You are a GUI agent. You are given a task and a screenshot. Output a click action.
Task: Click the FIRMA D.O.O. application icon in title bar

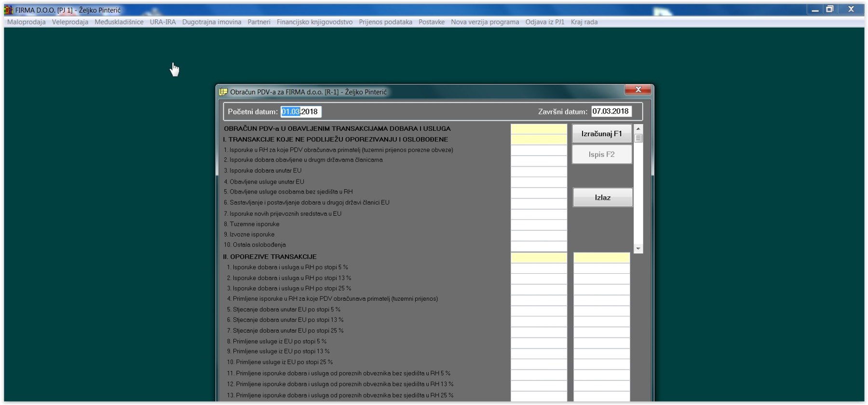(8, 10)
